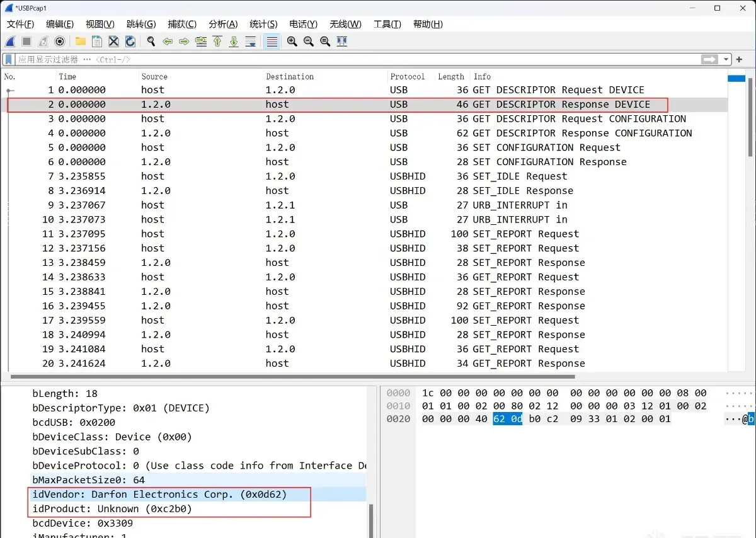This screenshot has width=756, height=538.
Task: Open the 视图(V) menu
Action: 100,24
